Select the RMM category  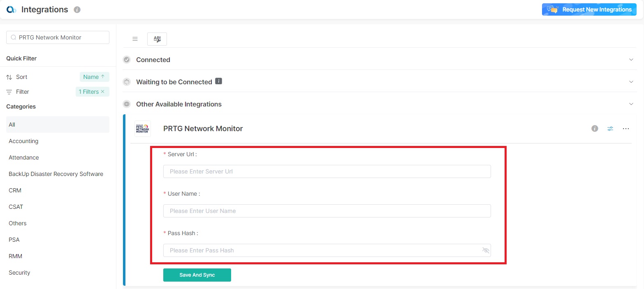tap(58, 256)
